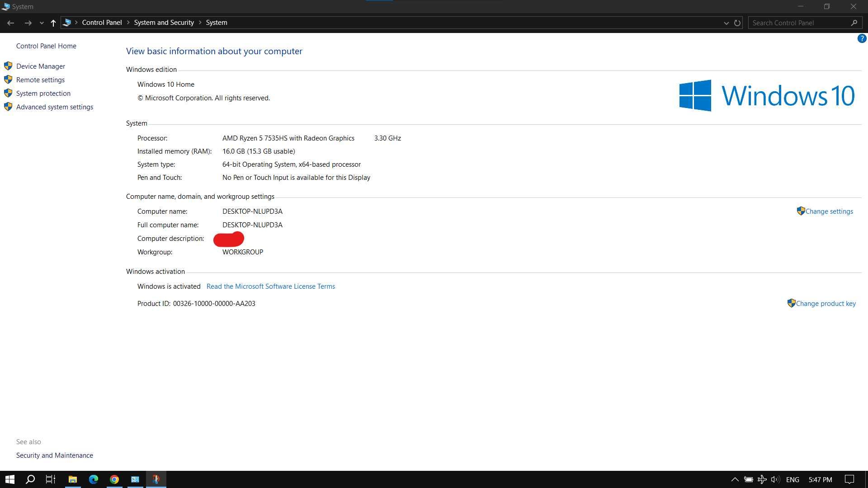Screen dimensions: 868x488
Task: Open Security and Maintenance link
Action: [55, 455]
